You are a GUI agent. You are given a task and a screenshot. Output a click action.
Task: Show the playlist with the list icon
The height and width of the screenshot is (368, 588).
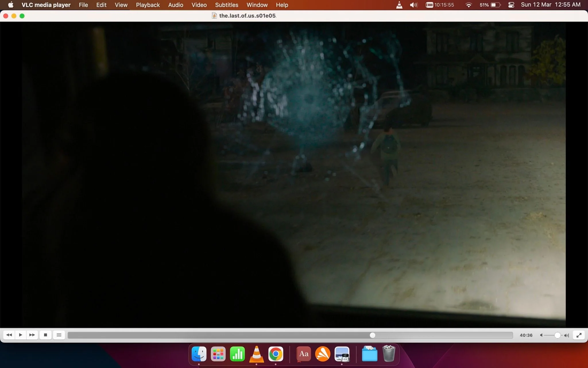tap(59, 335)
